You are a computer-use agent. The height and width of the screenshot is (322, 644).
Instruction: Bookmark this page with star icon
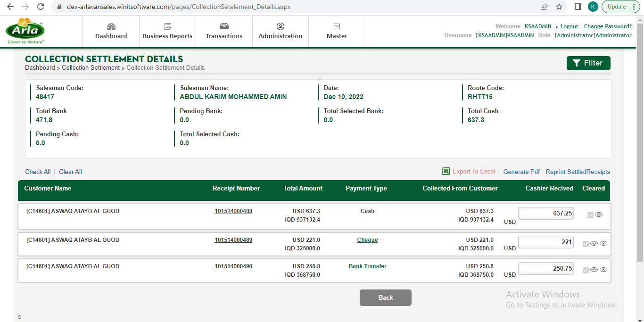(x=559, y=7)
